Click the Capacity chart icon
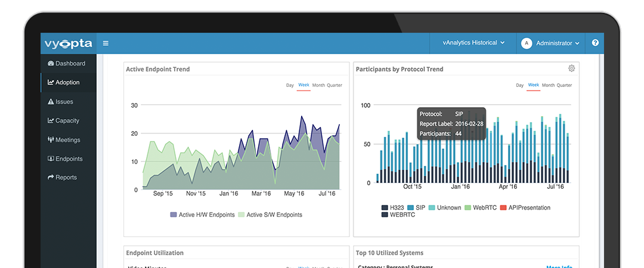The height and width of the screenshot is (268, 644). click(x=51, y=121)
